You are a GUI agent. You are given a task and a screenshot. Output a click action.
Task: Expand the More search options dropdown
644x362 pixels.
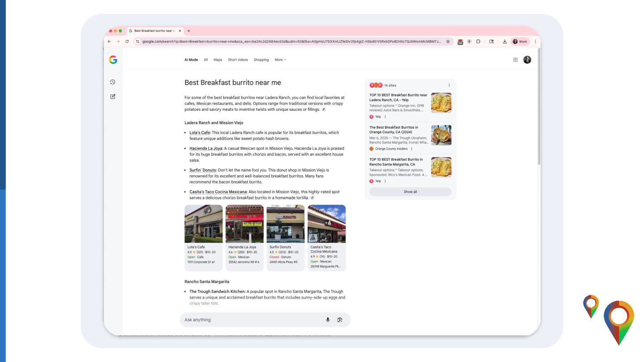pos(280,60)
